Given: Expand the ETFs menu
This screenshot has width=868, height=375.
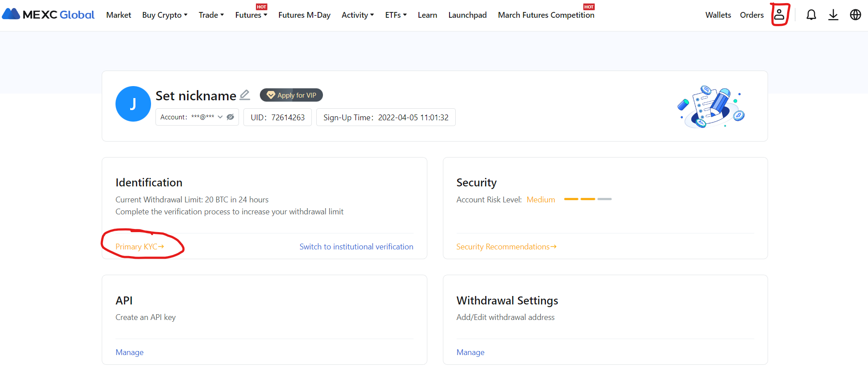Looking at the screenshot, I should [396, 15].
